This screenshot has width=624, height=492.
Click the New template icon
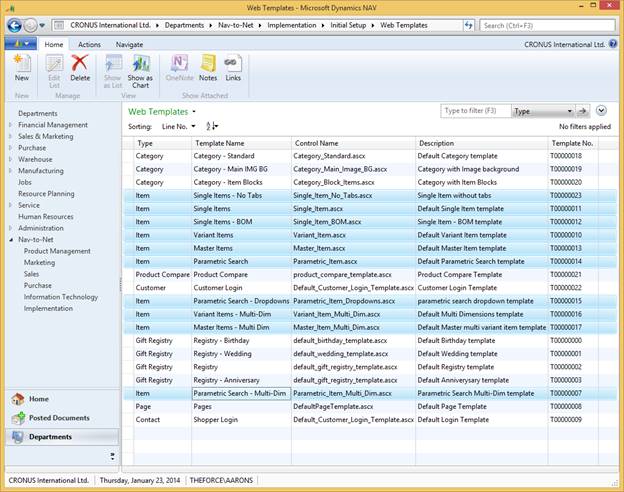(21, 64)
